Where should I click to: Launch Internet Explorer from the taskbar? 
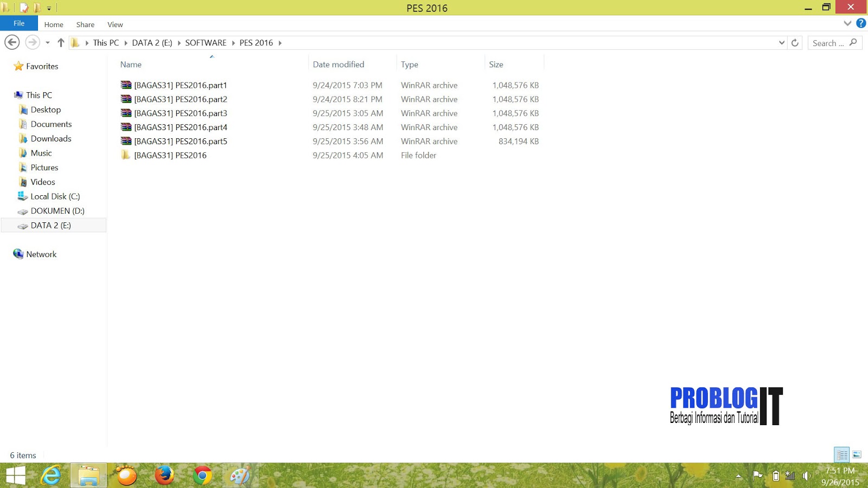tap(51, 476)
